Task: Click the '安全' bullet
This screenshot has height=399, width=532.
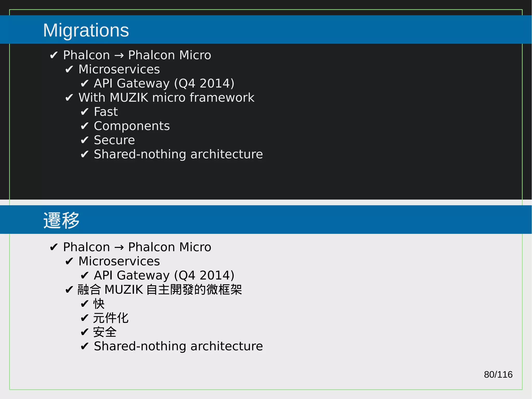Action: (105, 332)
